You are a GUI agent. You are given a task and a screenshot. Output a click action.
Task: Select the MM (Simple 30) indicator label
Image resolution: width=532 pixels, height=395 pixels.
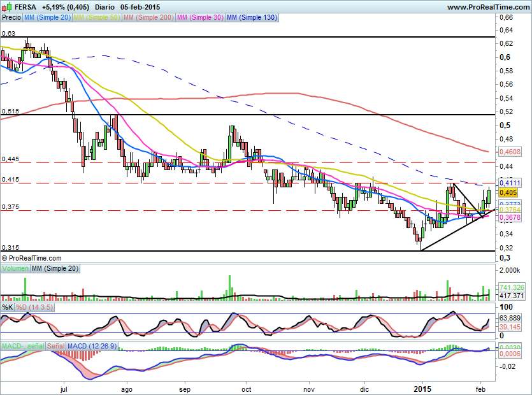[199, 18]
